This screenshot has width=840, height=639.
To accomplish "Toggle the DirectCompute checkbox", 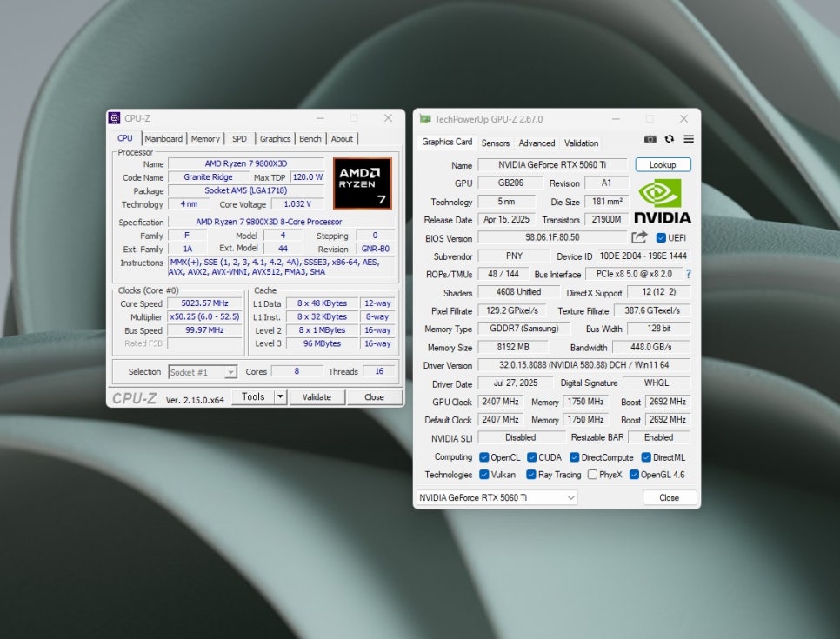I will coord(574,457).
